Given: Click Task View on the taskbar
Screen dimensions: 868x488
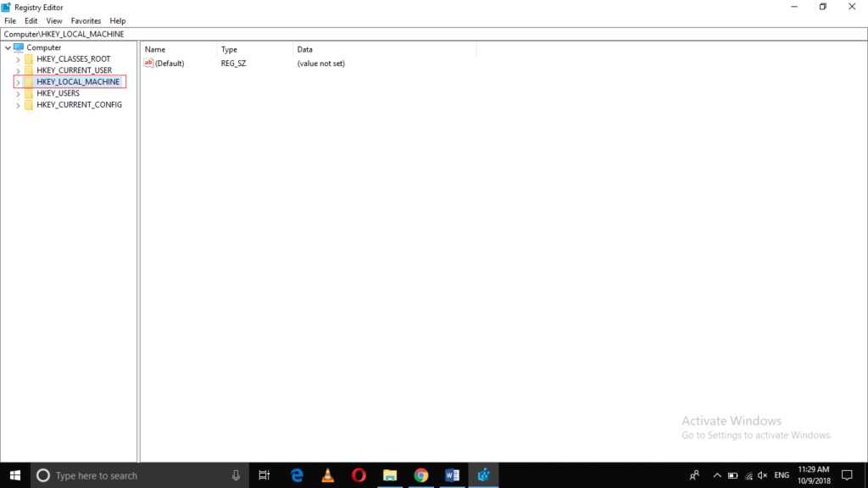Looking at the screenshot, I should click(x=264, y=474).
